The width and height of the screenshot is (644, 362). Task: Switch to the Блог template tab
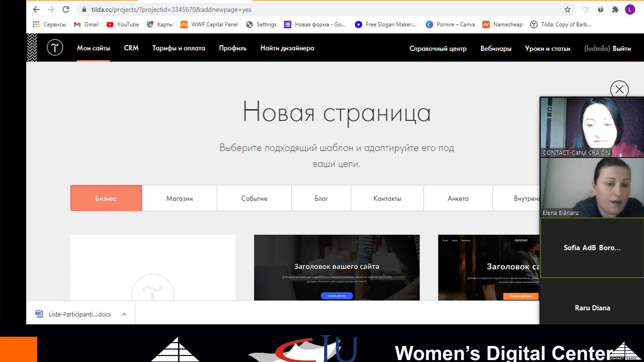[x=321, y=198]
